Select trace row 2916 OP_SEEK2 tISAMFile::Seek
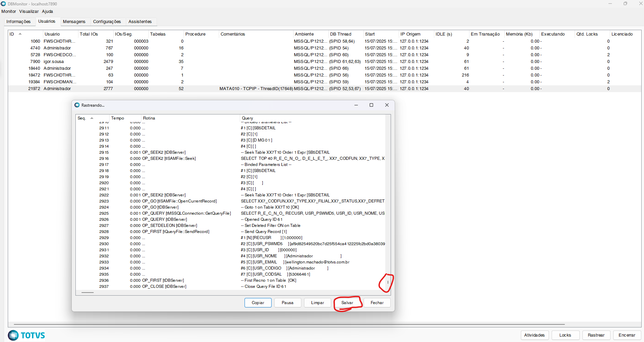This screenshot has height=342, width=644. (230, 158)
